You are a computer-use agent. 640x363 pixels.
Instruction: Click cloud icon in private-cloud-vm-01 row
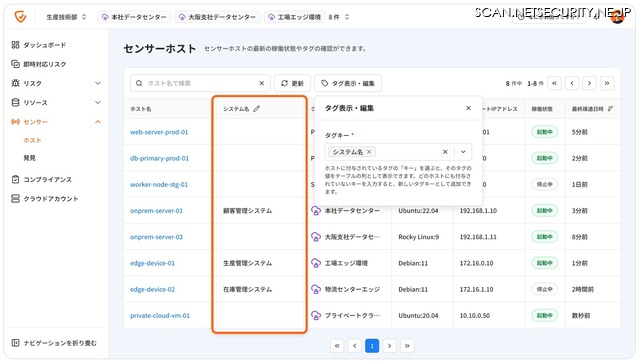(x=316, y=316)
